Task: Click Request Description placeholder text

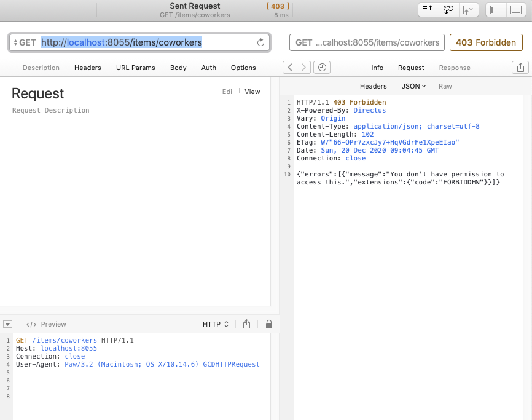Action: 51,110
